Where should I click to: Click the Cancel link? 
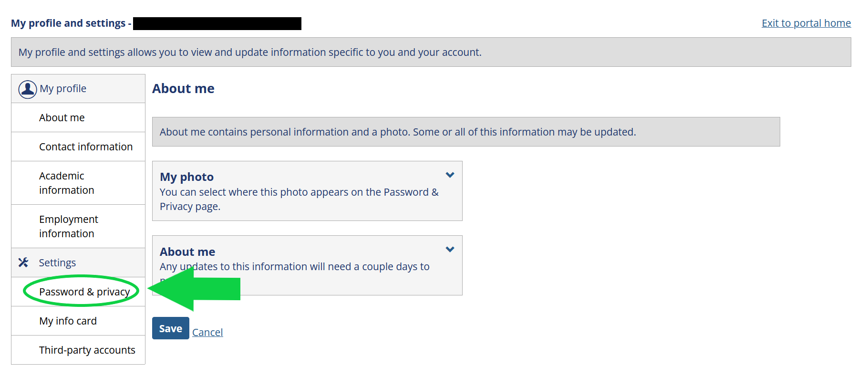click(207, 332)
